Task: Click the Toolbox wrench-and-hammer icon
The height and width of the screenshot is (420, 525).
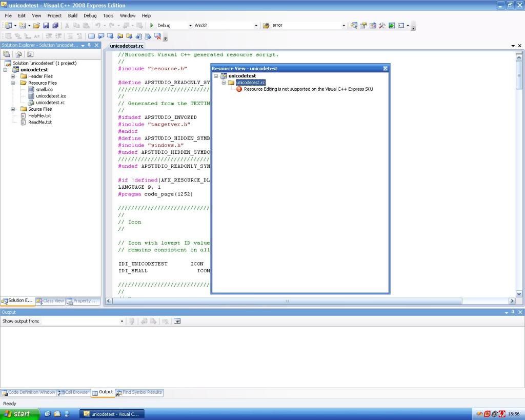Action: 382,26
